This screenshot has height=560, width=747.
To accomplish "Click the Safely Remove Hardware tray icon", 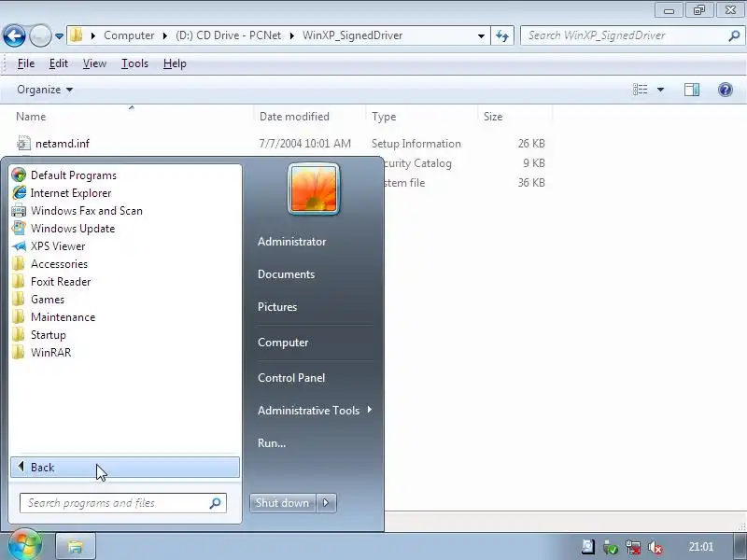I will tap(611, 547).
